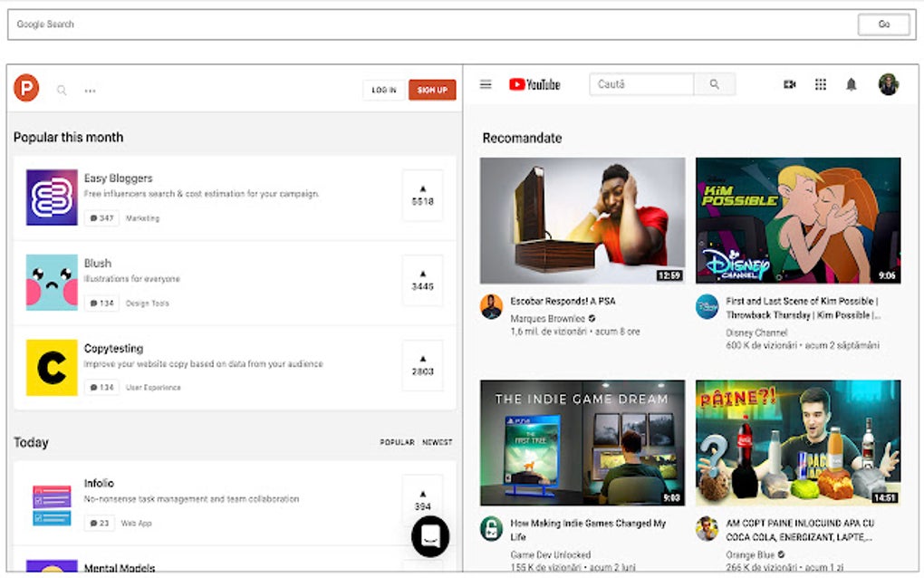Submit the YouTube search with the magnifier
The height and width of the screenshot is (578, 924).
tap(715, 83)
